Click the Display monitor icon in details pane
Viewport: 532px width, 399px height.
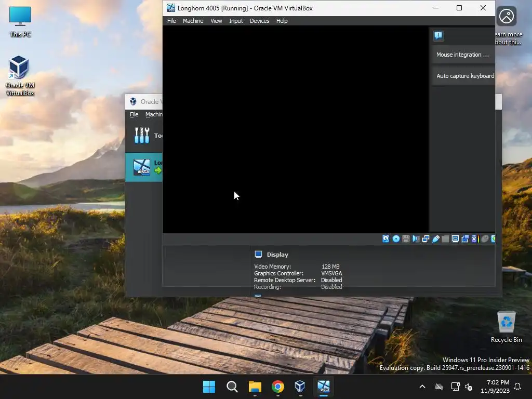pos(259,254)
